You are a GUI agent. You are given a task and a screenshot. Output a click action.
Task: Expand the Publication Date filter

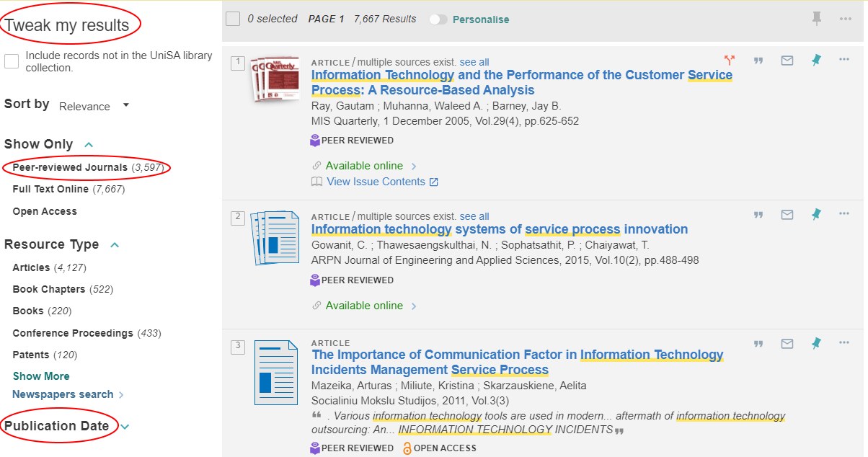(x=125, y=427)
